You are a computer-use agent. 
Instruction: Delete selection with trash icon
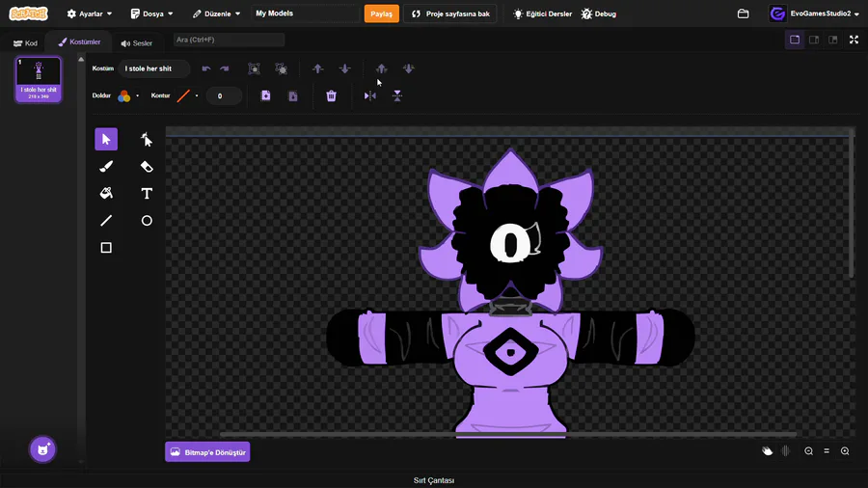(331, 95)
